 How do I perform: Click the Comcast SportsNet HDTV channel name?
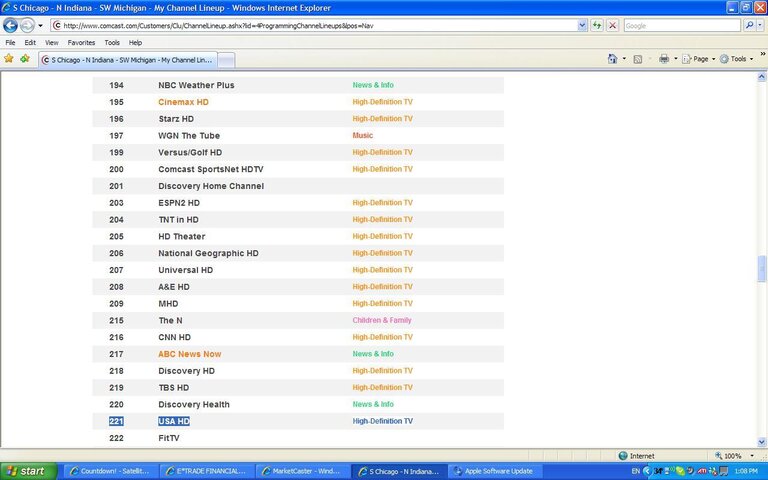[x=211, y=169]
